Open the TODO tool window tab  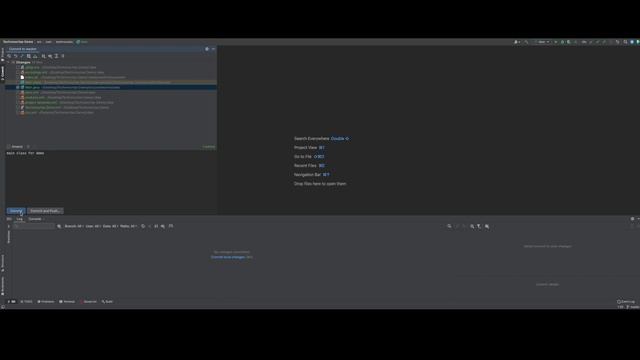click(27, 302)
